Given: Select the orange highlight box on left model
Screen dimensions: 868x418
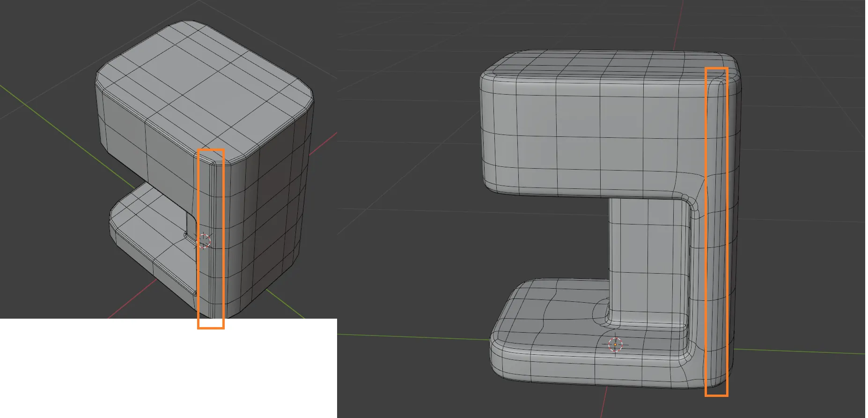Looking at the screenshot, I should tap(211, 239).
